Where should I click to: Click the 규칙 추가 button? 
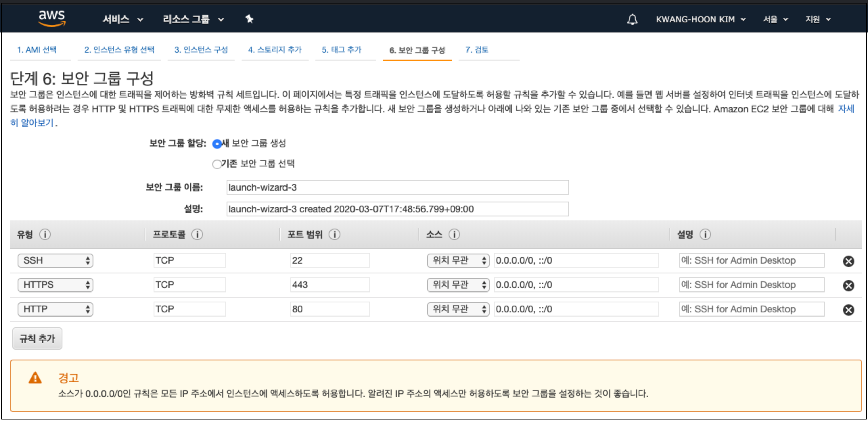37,338
